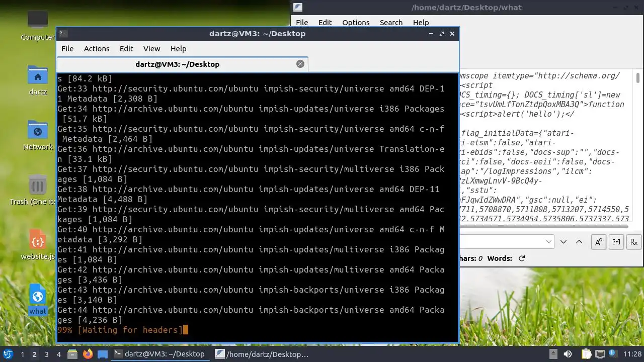Click the text editor icon in its title bar
This screenshot has width=644, height=362.
tap(298, 7)
